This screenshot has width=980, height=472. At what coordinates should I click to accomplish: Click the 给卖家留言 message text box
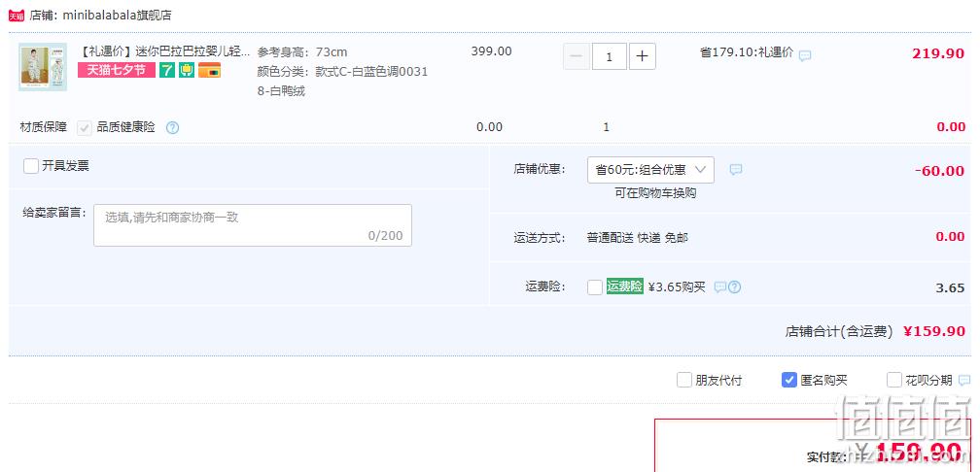coord(253,225)
